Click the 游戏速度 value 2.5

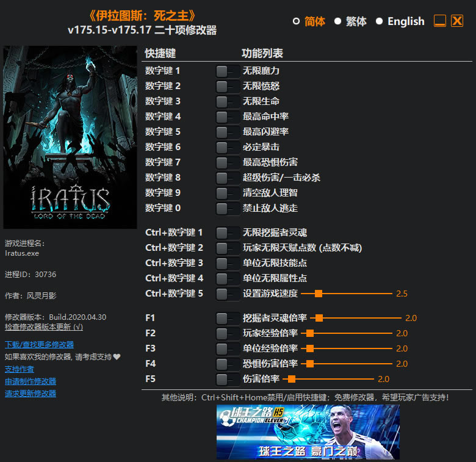402,294
